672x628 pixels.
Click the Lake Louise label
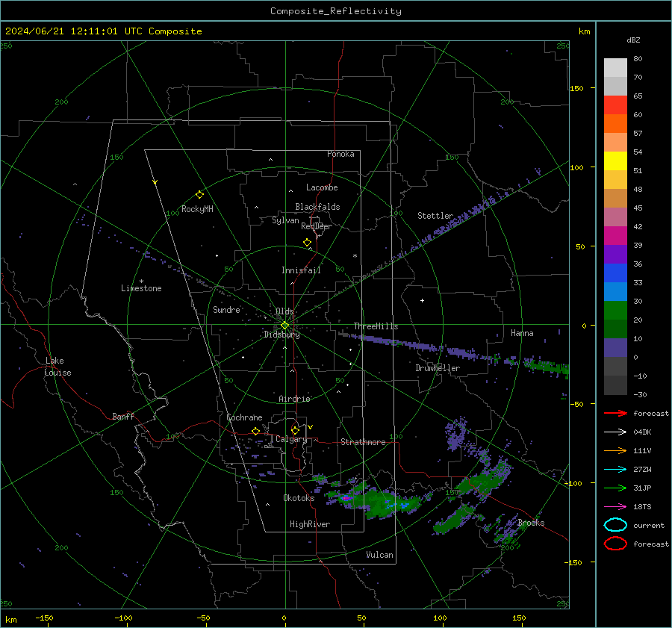[57, 367]
